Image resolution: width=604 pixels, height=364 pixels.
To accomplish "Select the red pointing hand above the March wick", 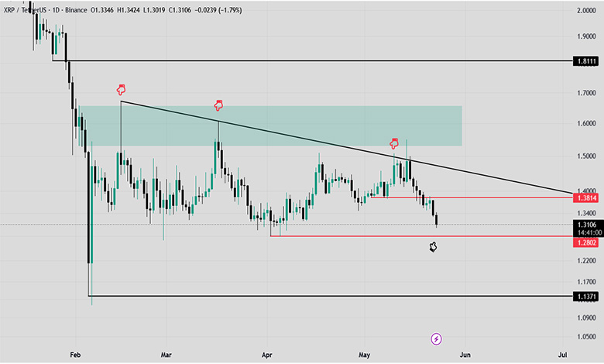I will coord(218,105).
